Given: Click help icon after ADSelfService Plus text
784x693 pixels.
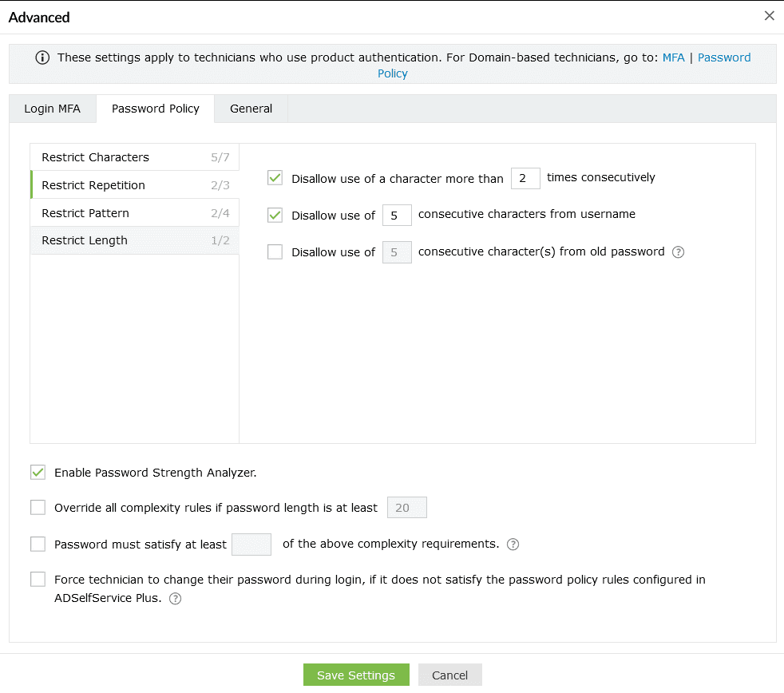Looking at the screenshot, I should [x=176, y=599].
